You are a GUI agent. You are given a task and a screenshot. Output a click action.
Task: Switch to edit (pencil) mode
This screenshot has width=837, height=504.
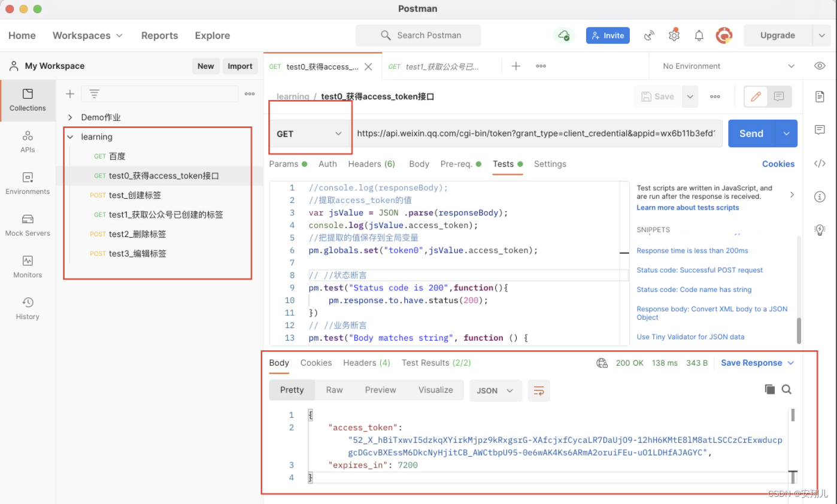(x=756, y=96)
